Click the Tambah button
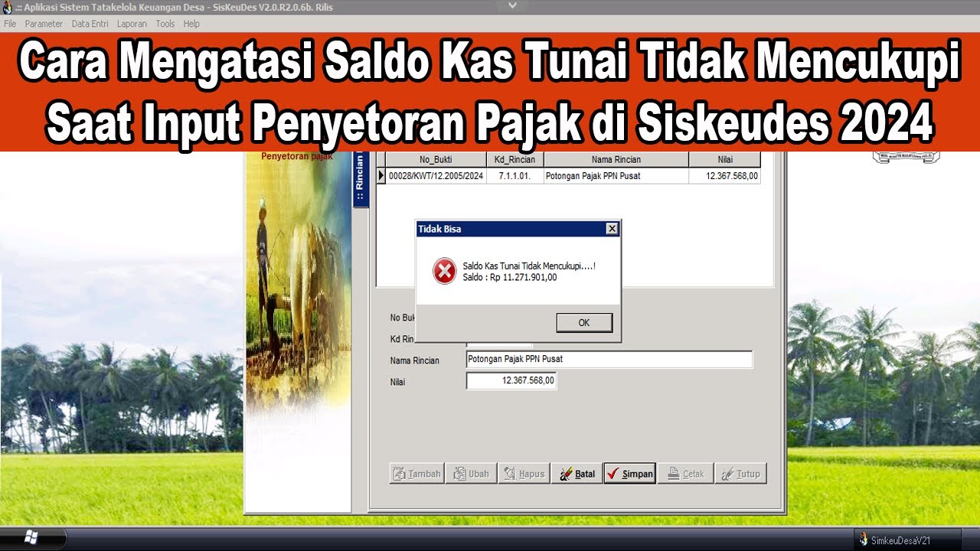The height and width of the screenshot is (551, 980). pyautogui.click(x=417, y=474)
